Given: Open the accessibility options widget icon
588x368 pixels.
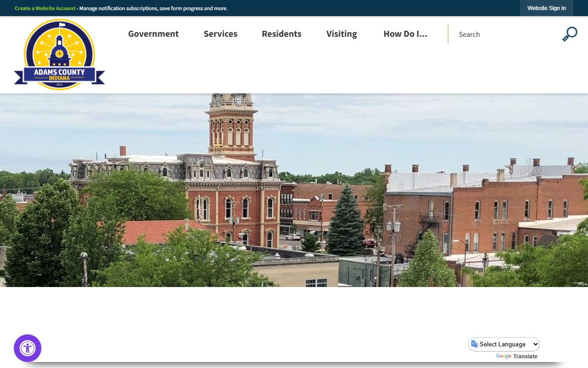Looking at the screenshot, I should pos(28,348).
